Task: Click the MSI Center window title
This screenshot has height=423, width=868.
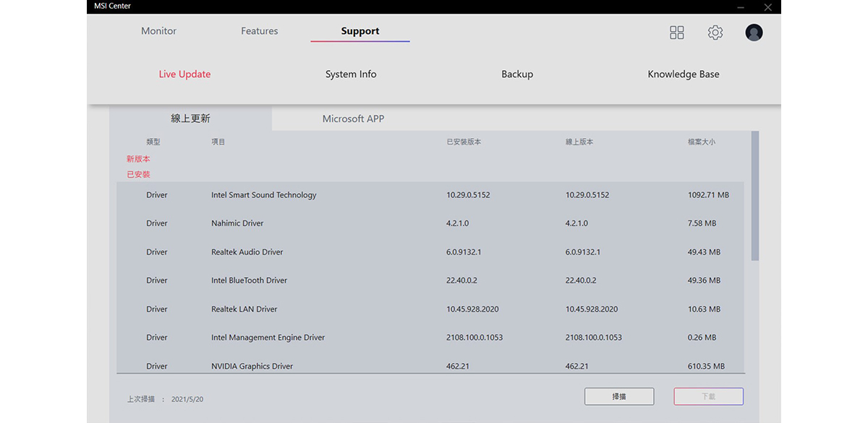Action: point(112,7)
